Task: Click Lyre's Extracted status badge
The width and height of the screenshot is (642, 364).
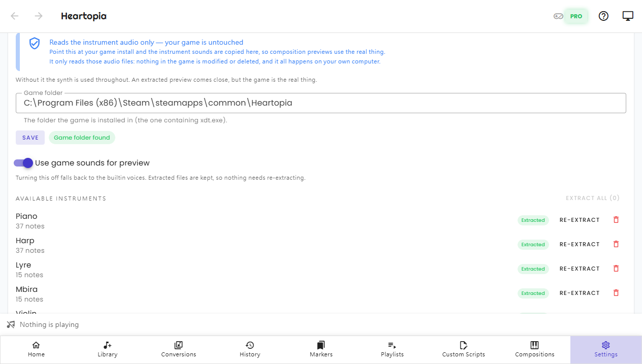Action: click(x=533, y=269)
